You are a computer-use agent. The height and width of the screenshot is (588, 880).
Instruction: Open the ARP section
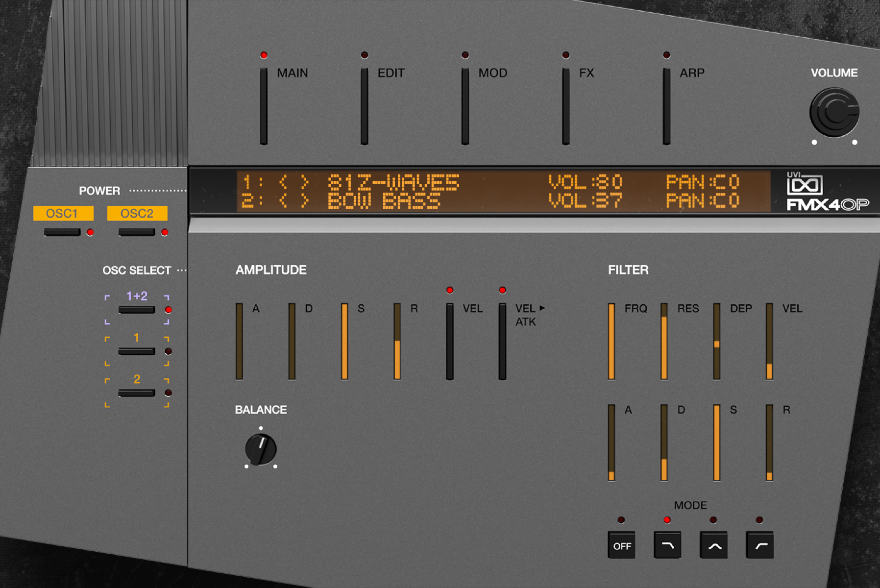tap(665, 105)
